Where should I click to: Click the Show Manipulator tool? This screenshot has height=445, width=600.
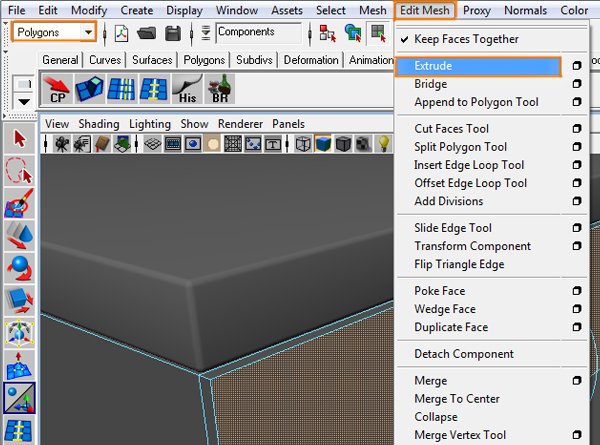(x=19, y=398)
